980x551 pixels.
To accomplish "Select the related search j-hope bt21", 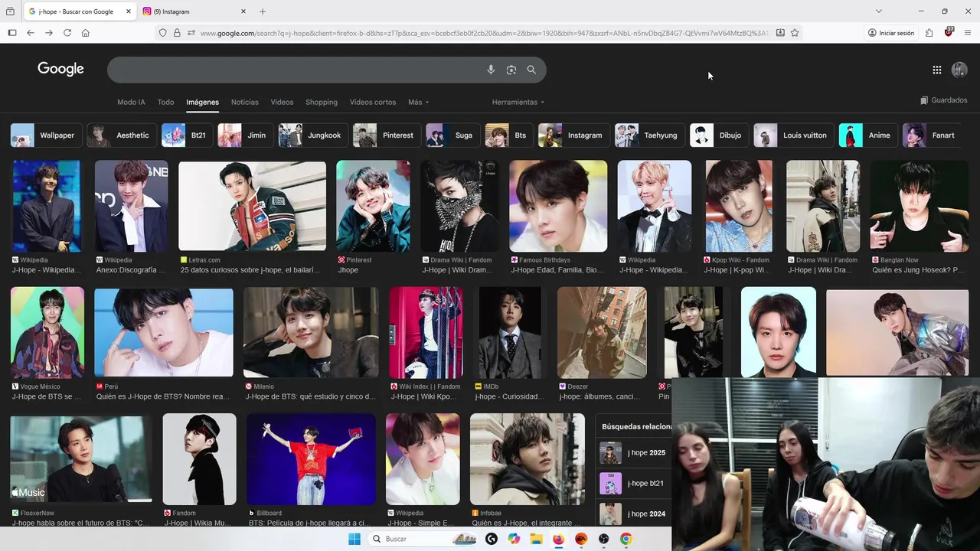I will point(633,484).
